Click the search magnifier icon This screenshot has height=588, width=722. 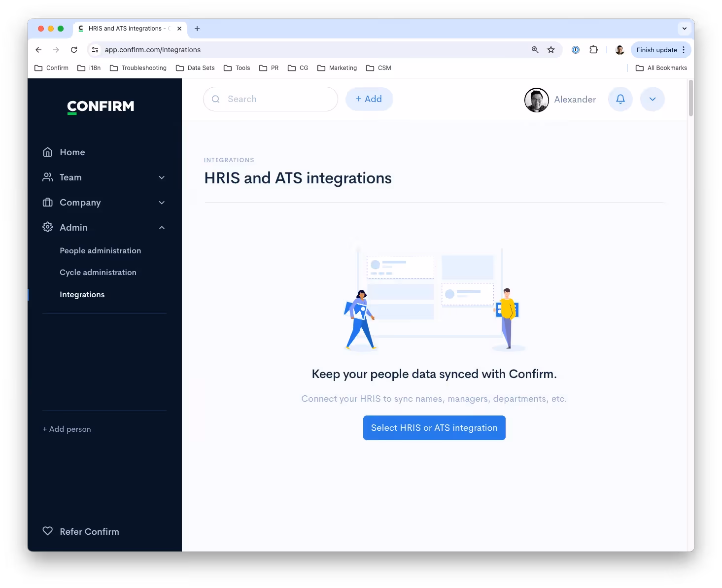click(x=216, y=99)
